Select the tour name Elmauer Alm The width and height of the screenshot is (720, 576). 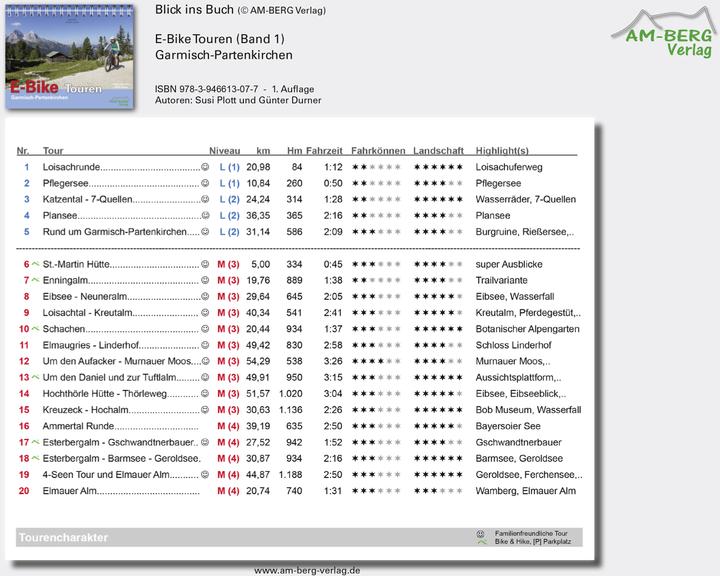[x=70, y=491]
